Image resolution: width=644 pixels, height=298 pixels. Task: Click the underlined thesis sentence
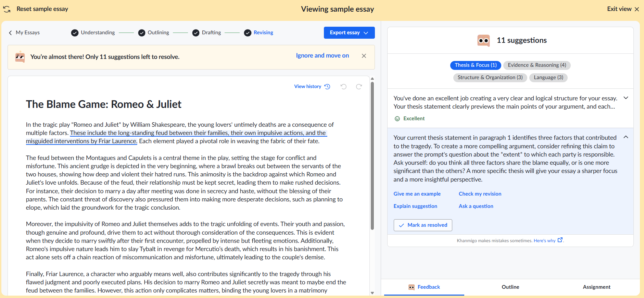[x=176, y=137]
